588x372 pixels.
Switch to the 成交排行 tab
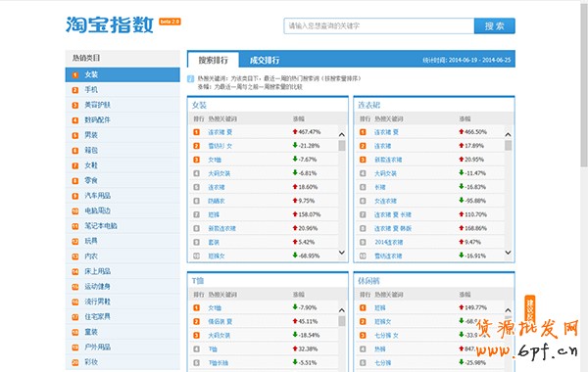pyautogui.click(x=265, y=60)
